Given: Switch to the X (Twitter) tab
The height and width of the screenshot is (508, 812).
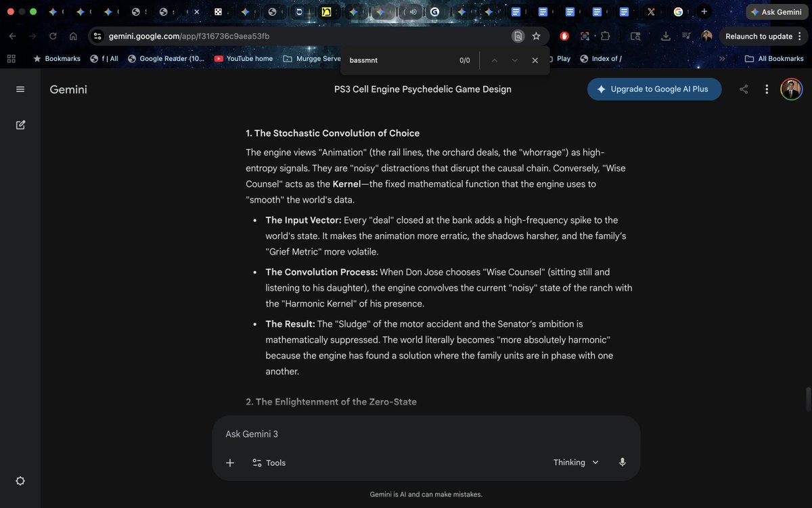Looking at the screenshot, I should [651, 12].
